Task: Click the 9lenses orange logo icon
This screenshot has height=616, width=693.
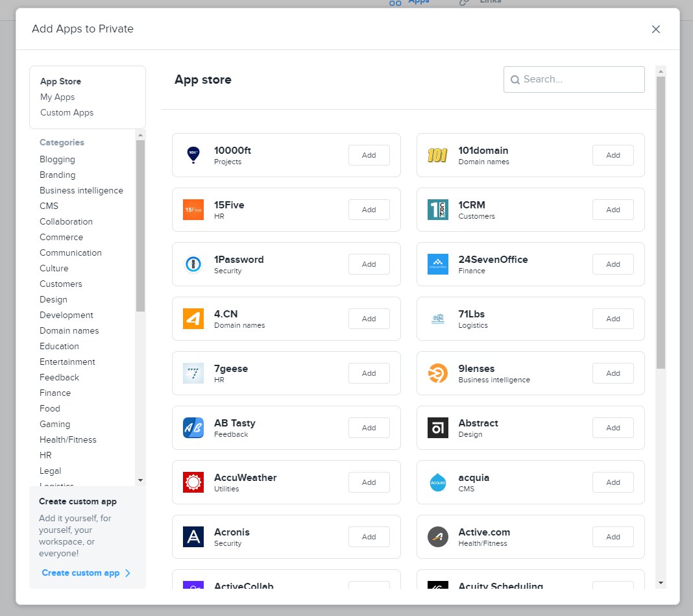Action: 437,373
